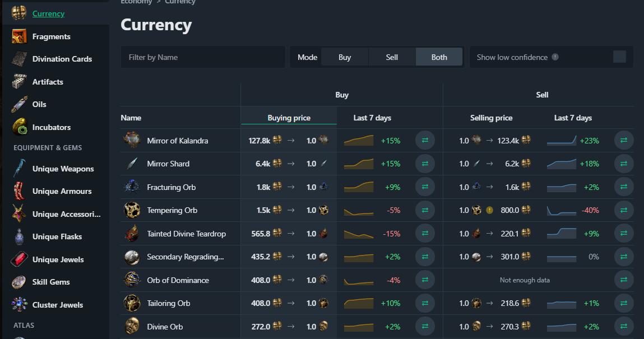Image resolution: width=644 pixels, height=339 pixels.
Task: Click Tempering Orb sell sparkline chart
Action: click(562, 211)
